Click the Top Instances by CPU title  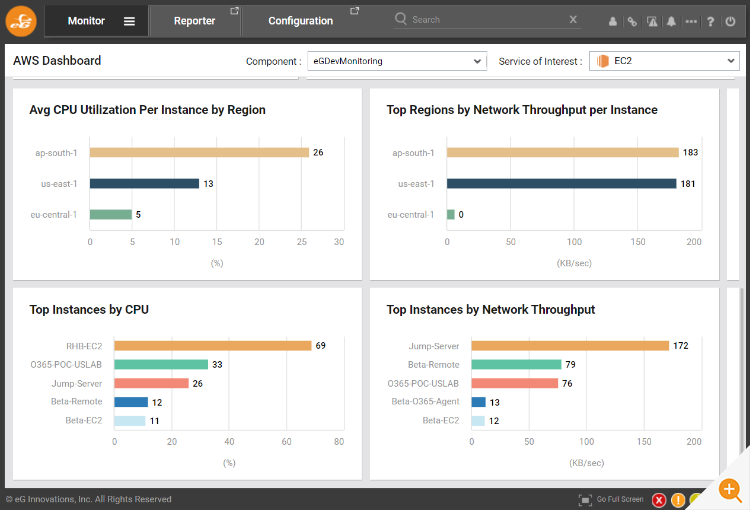pyautogui.click(x=89, y=310)
